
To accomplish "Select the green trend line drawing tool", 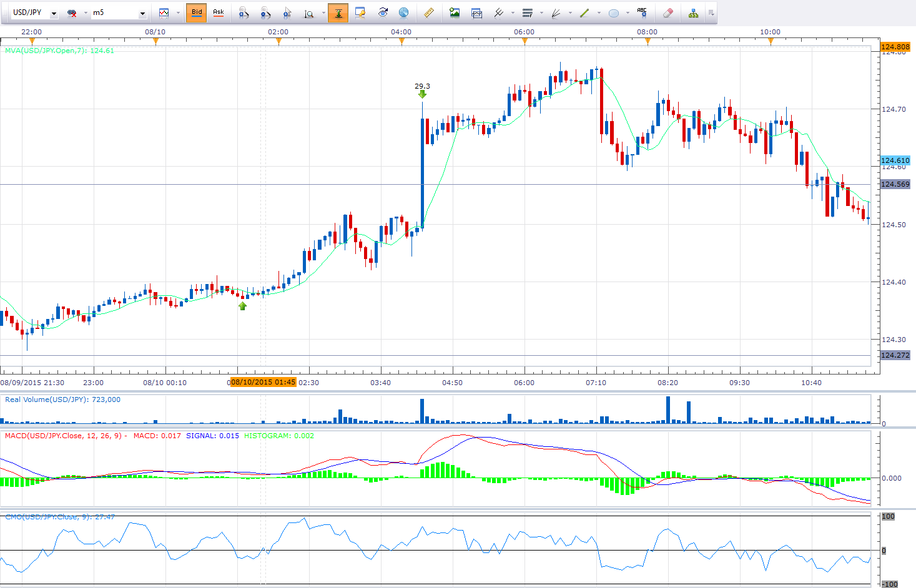I will 584,12.
